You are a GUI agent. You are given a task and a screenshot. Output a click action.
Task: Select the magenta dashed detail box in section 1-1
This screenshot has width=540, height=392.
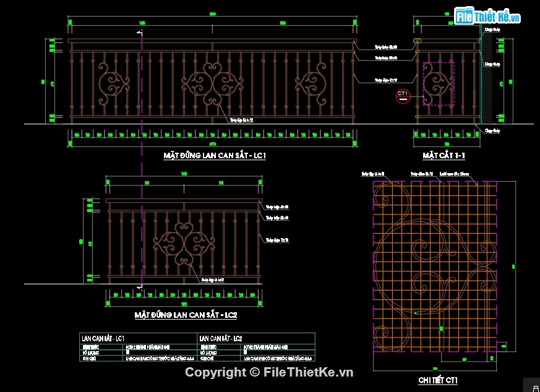click(x=439, y=83)
